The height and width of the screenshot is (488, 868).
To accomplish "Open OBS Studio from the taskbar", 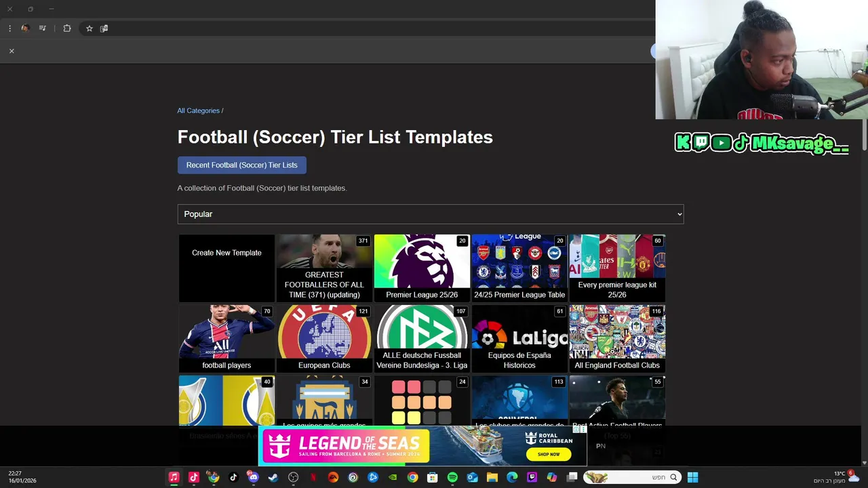I will coord(293,477).
